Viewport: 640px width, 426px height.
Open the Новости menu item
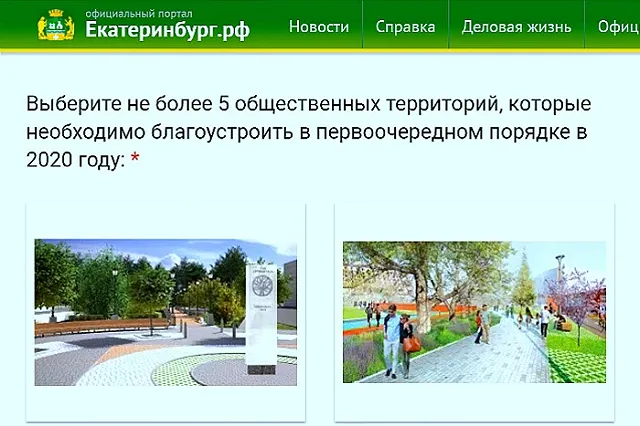click(319, 27)
